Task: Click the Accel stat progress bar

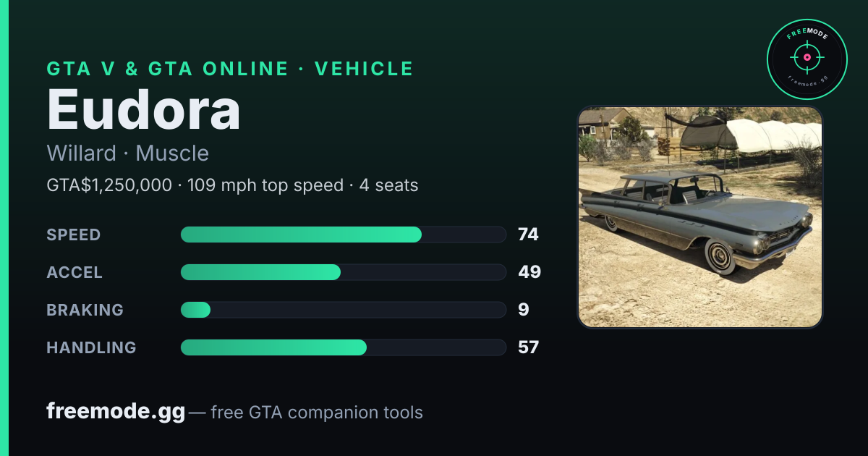Action: click(343, 272)
